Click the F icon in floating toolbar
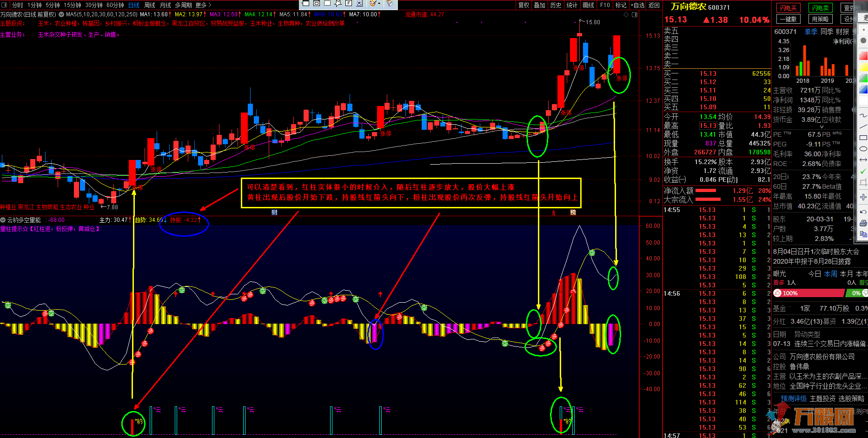Viewport: 868px width, 438px height. coord(349,3)
